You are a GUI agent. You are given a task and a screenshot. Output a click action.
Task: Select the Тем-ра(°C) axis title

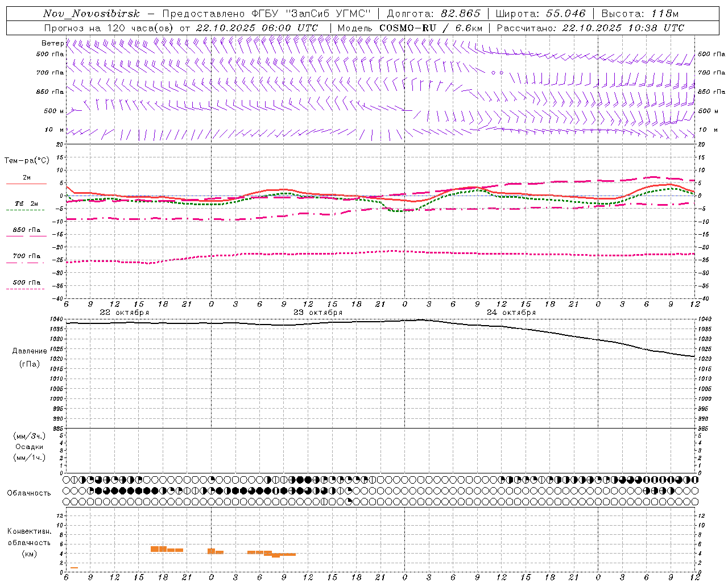pos(27,161)
